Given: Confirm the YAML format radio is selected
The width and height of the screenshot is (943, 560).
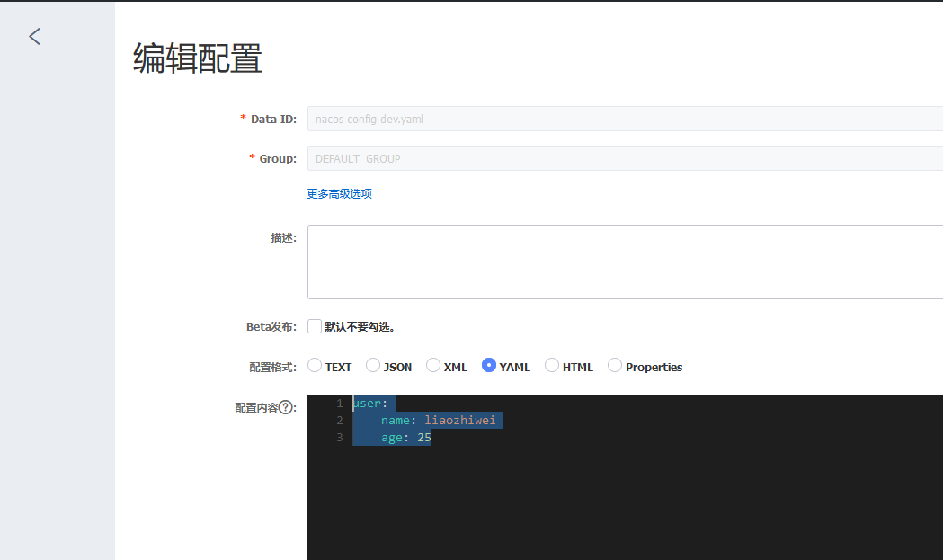Looking at the screenshot, I should click(x=488, y=366).
